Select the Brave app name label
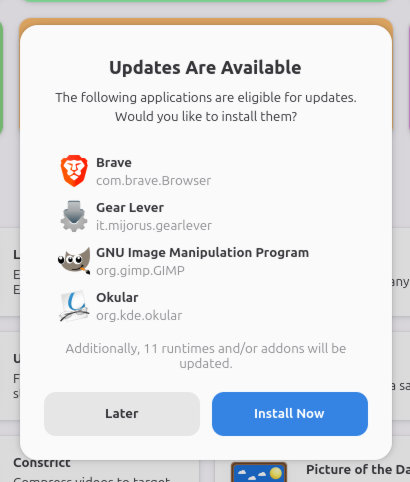Screen dimensions: 410x482 [114, 163]
